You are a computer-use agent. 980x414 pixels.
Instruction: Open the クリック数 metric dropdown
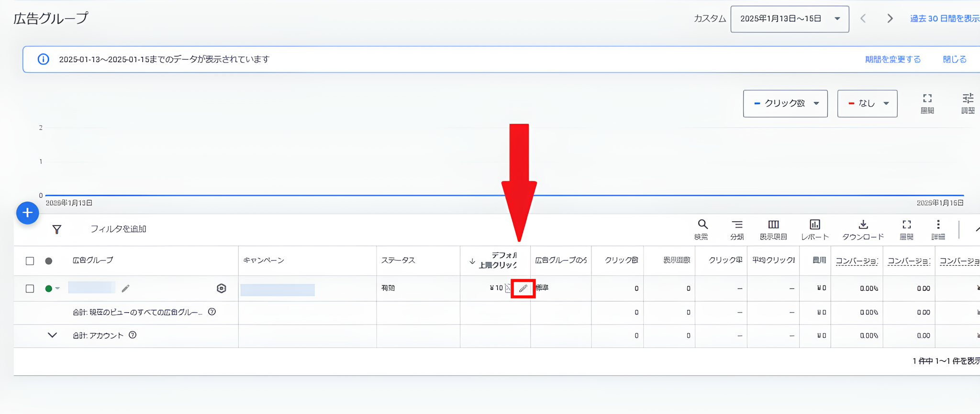point(785,103)
